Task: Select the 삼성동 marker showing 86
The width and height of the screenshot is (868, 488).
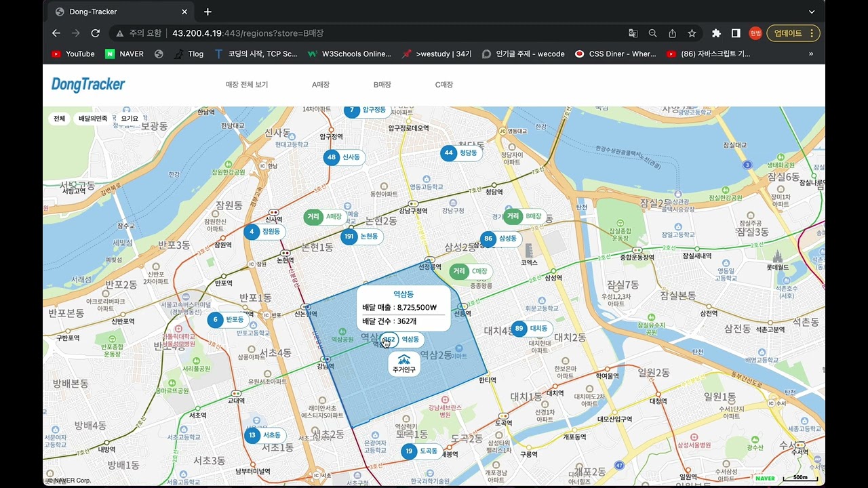Action: click(x=500, y=239)
